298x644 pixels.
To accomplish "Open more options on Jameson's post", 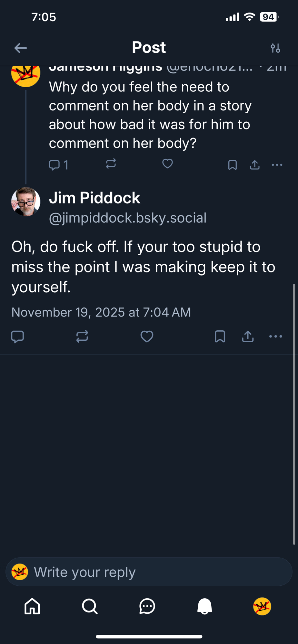I will [277, 165].
